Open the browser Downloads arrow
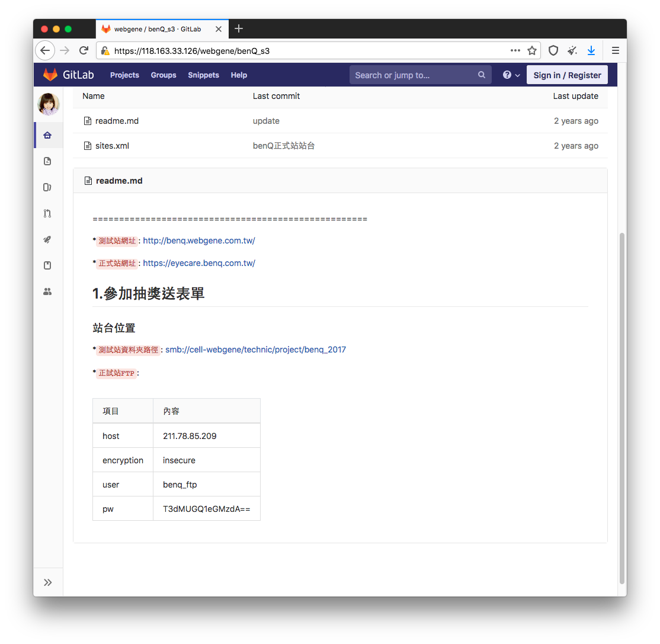This screenshot has height=644, width=660. 591,50
